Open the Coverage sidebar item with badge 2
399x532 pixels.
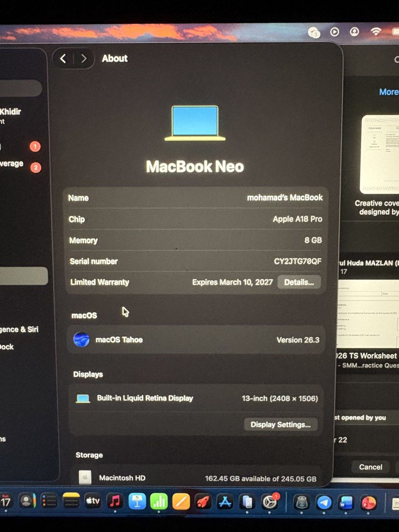click(x=20, y=165)
